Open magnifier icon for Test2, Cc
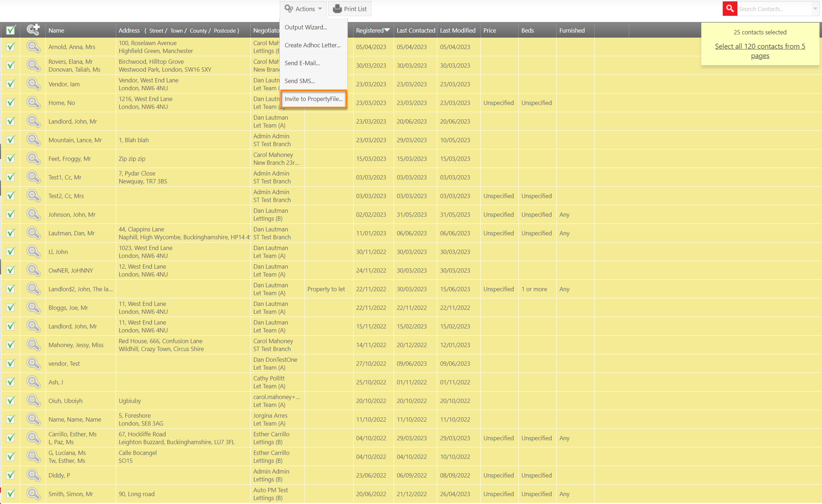 click(33, 196)
